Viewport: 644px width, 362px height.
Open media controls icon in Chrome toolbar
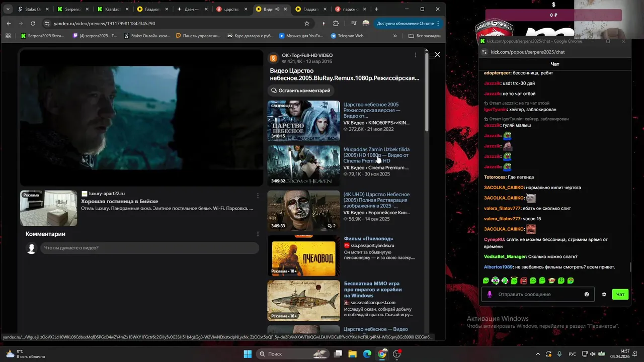[x=354, y=23]
